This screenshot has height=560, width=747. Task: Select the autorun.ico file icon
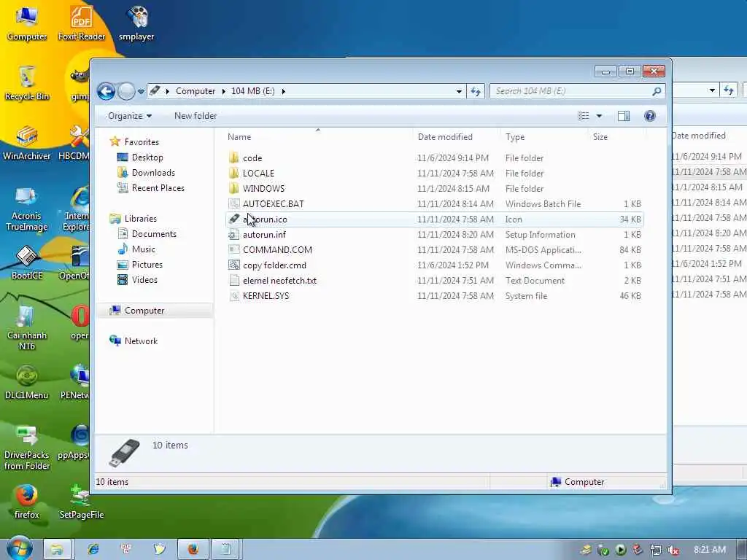pyautogui.click(x=233, y=219)
